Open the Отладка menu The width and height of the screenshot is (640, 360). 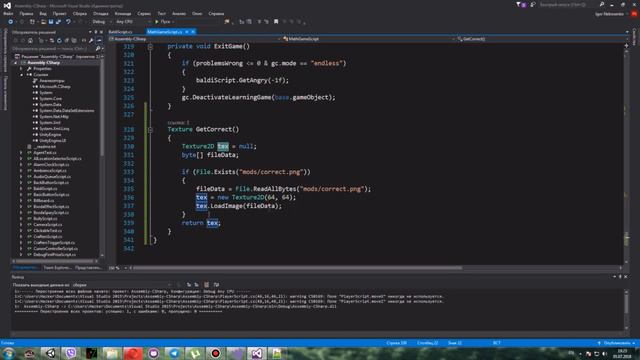100,13
